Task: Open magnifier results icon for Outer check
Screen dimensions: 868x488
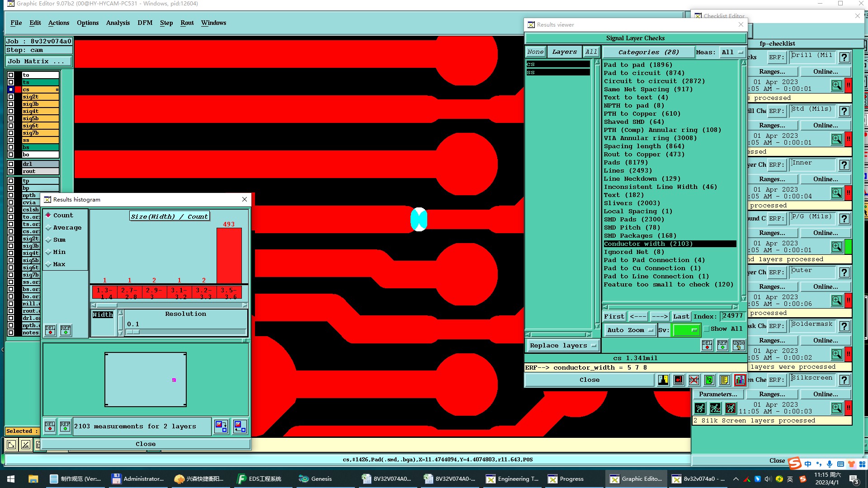Action: [837, 300]
